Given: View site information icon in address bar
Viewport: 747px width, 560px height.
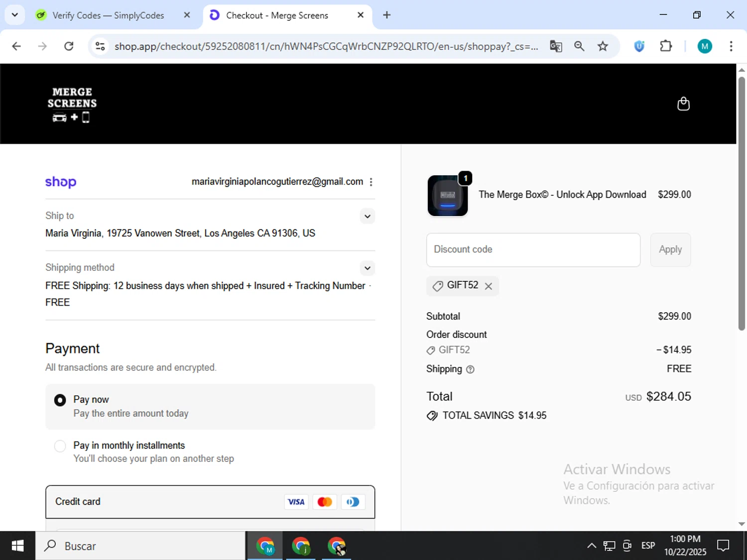Looking at the screenshot, I should [100, 46].
